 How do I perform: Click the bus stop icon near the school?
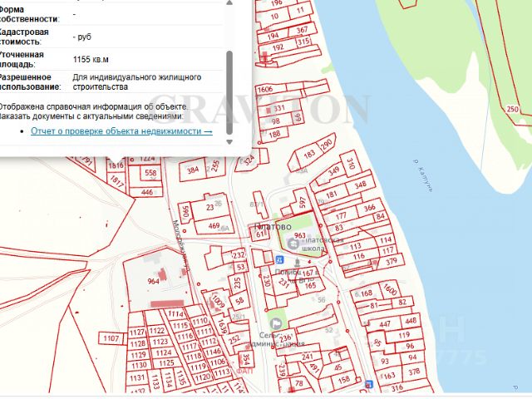[279, 259]
